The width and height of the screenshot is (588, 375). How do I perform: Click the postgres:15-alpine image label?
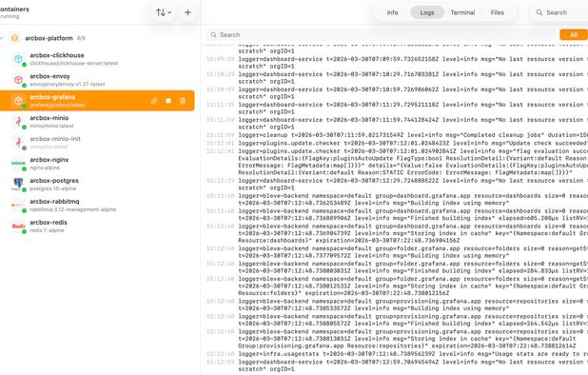[53, 188]
